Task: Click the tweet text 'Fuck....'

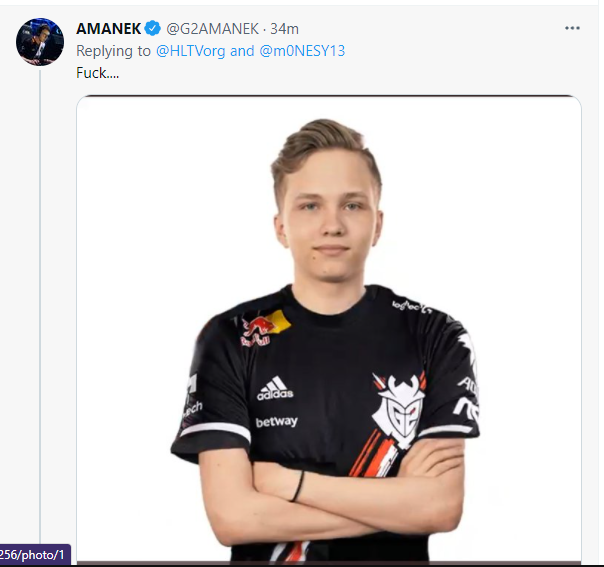Action: tap(97, 73)
